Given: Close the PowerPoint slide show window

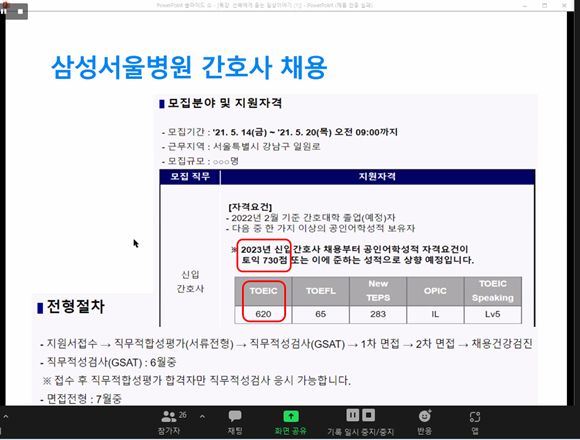Looking at the screenshot, I should pos(564,6).
